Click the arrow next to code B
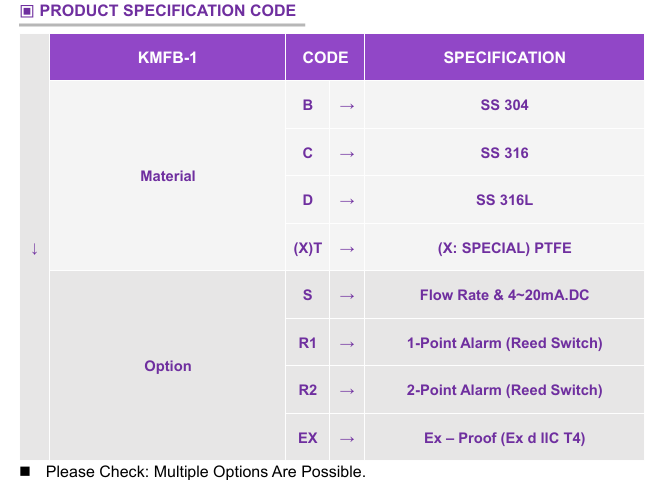 347,106
